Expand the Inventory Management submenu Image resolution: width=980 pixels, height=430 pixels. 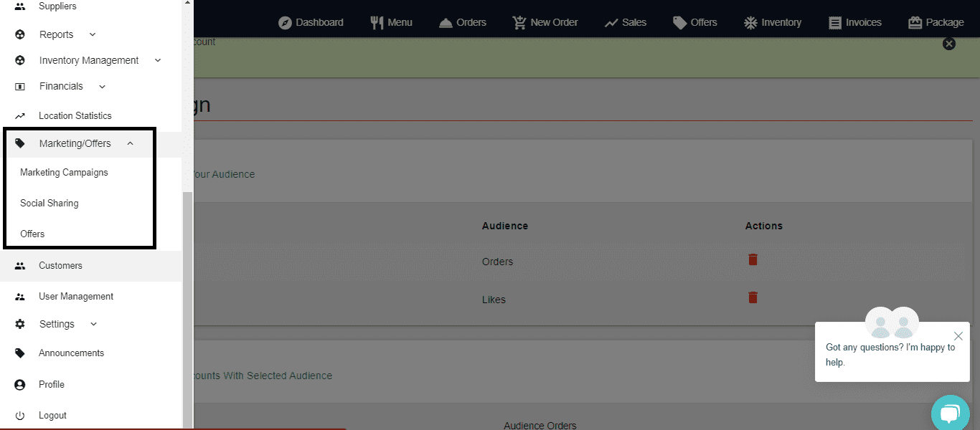click(x=158, y=60)
